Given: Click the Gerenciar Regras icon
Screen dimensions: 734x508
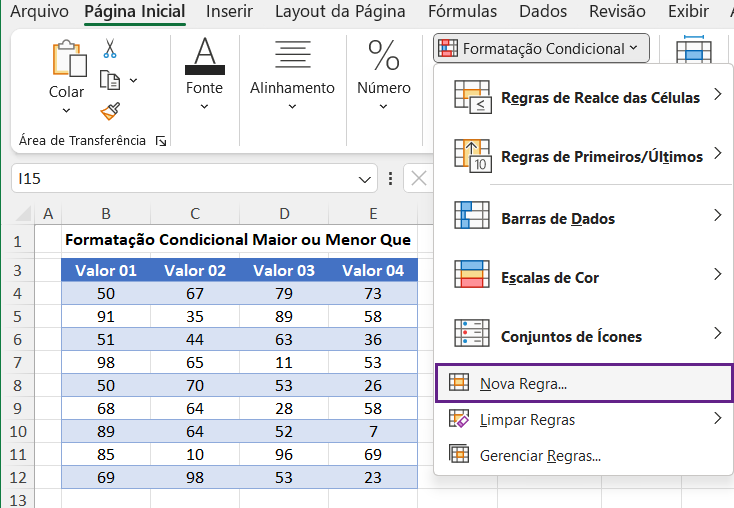Looking at the screenshot, I should coord(459,454).
